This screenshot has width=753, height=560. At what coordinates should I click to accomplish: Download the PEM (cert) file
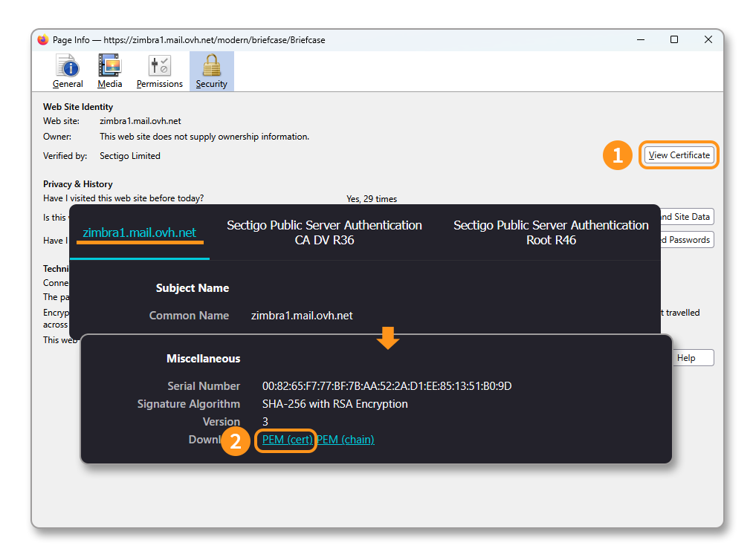click(x=288, y=440)
